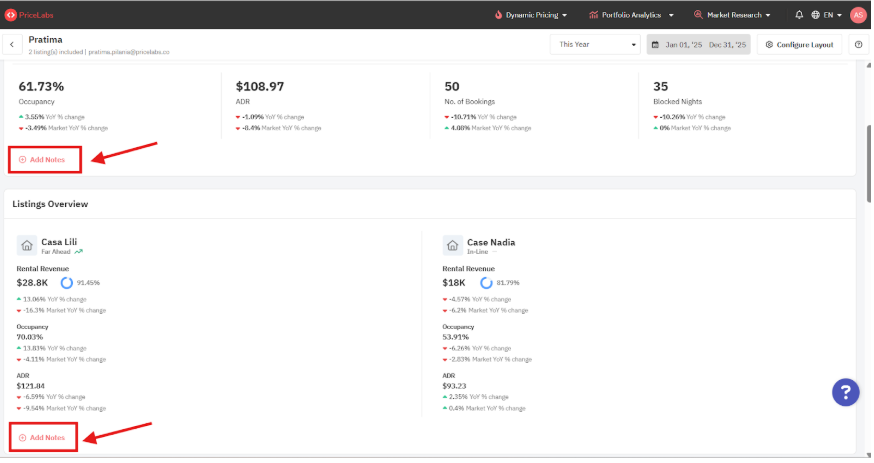Expand the This Year period dropdown

coord(597,45)
